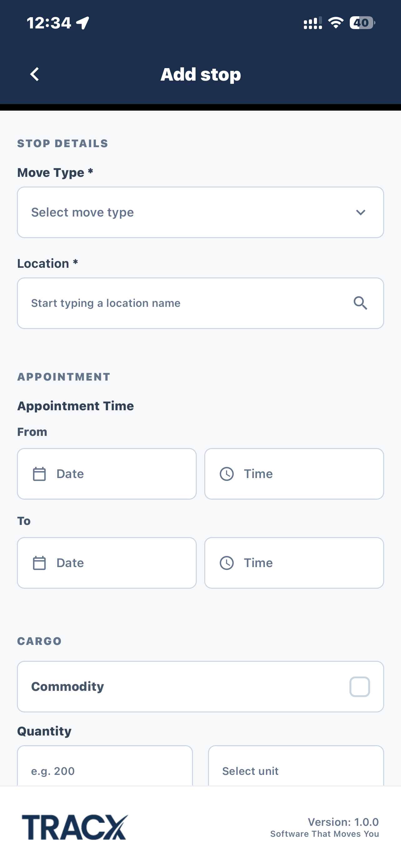
Task: Click the From date calendar icon
Action: coord(39,474)
